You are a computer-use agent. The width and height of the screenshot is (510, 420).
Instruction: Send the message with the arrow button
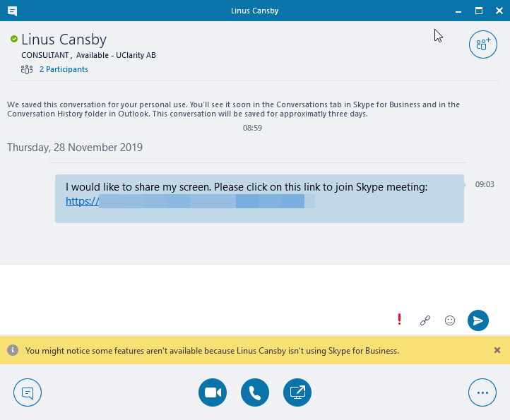478,320
